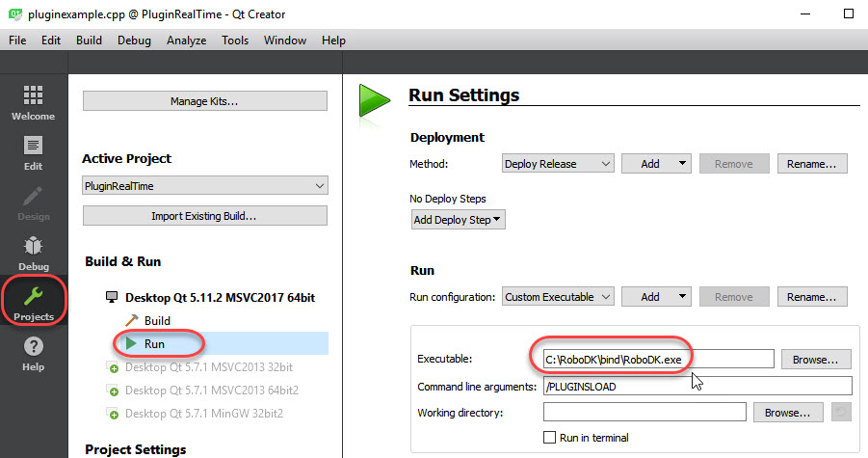Screen dimensions: 868x458
Task: Open the Custom Executable run configuration dropdown
Action: click(558, 297)
